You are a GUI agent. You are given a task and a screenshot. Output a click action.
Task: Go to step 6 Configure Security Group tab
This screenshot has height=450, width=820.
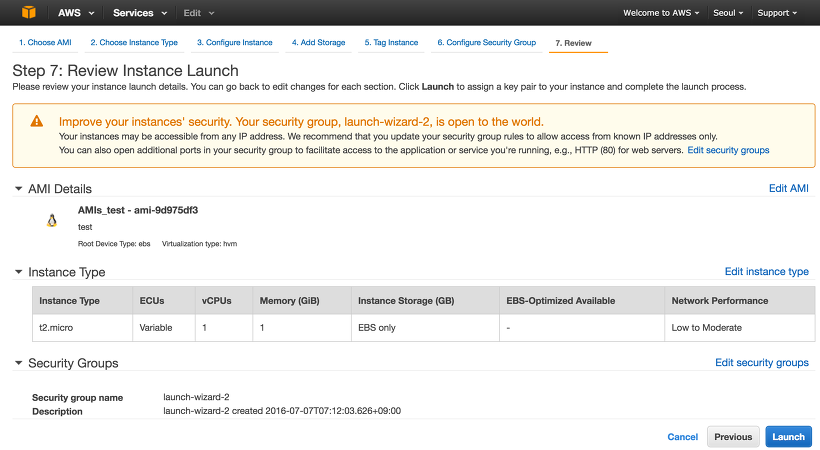(486, 42)
